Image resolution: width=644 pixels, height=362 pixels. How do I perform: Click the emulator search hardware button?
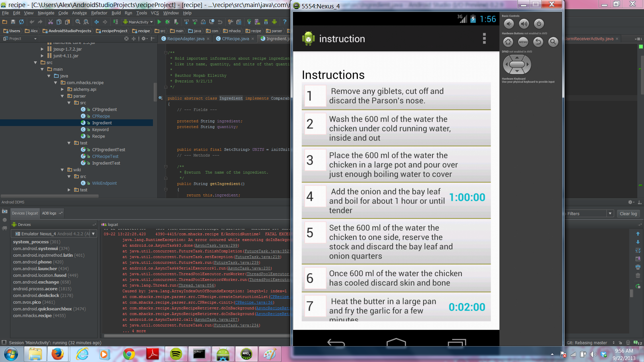coord(553,42)
